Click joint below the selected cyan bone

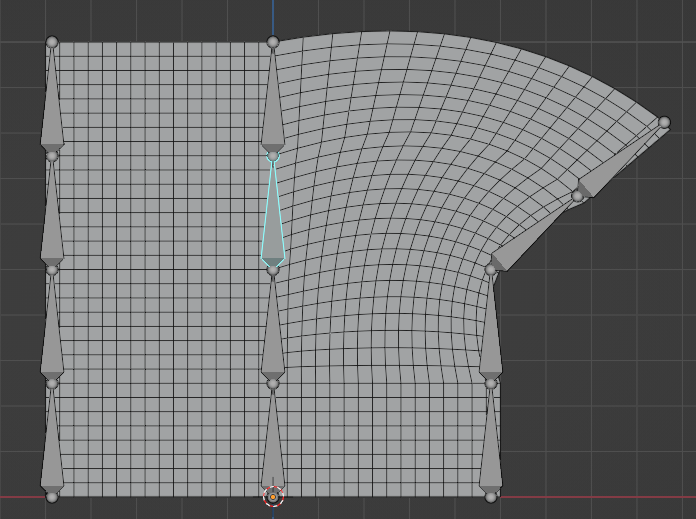273,269
